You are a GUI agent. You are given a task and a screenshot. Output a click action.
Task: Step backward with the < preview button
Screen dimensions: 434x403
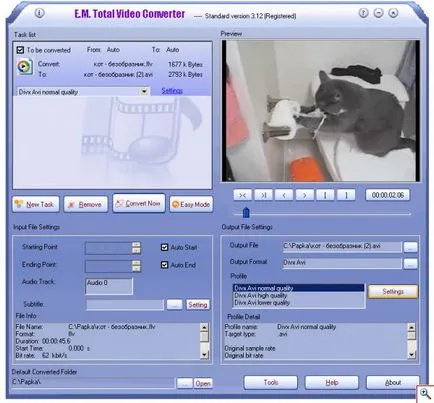[284, 195]
